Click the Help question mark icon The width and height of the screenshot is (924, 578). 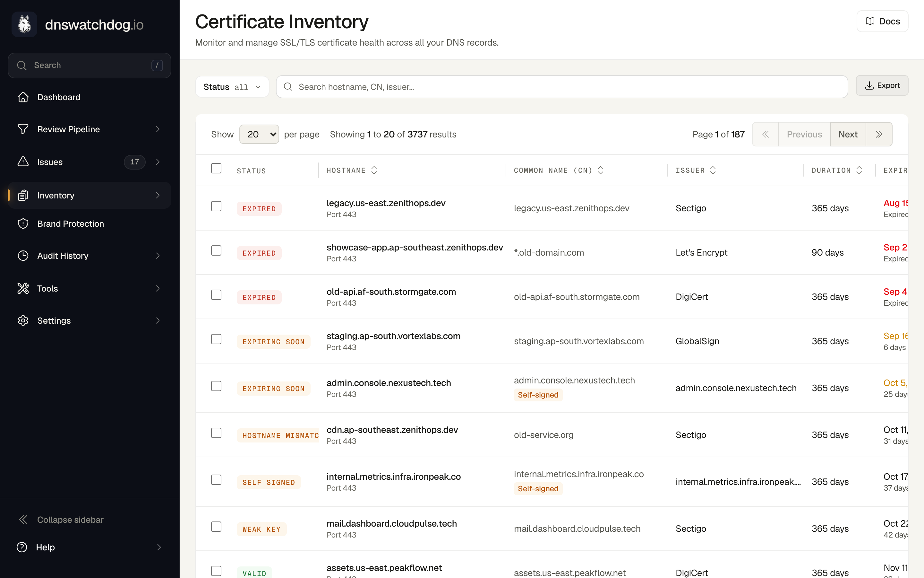[22, 547]
